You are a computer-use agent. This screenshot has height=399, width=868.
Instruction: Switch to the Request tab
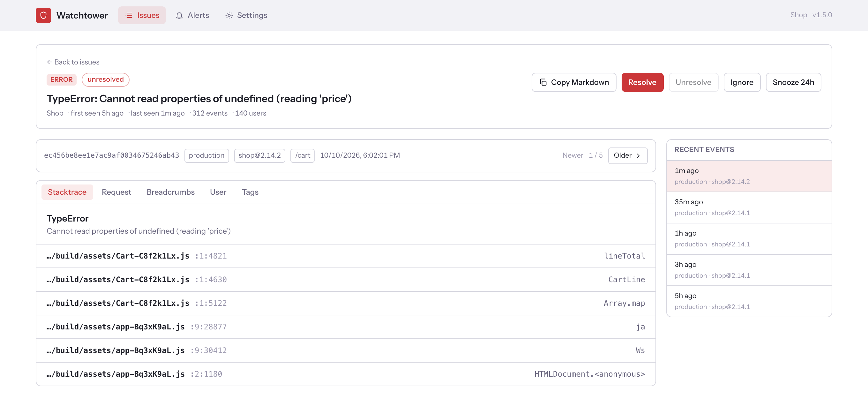(x=116, y=192)
